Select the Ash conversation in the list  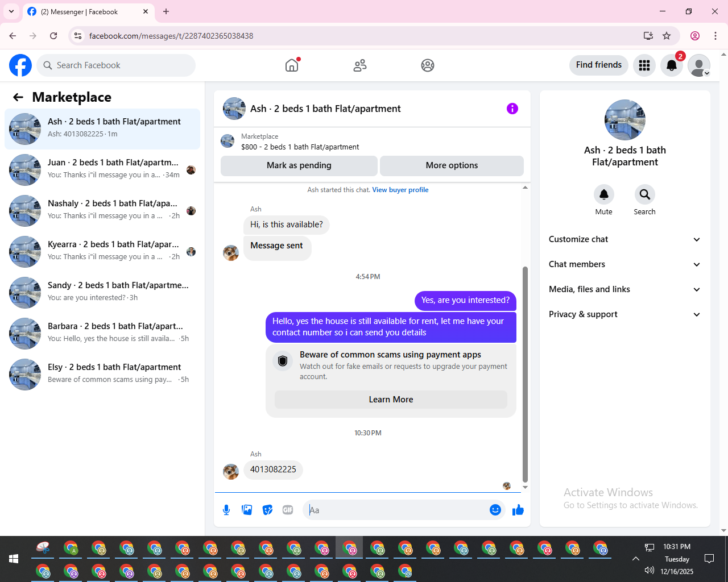102,129
